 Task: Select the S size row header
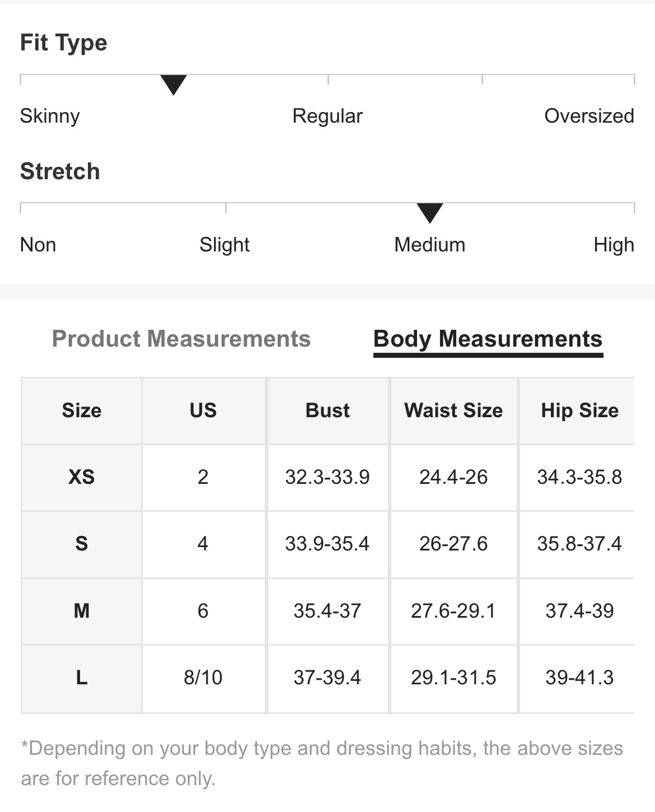[82, 544]
